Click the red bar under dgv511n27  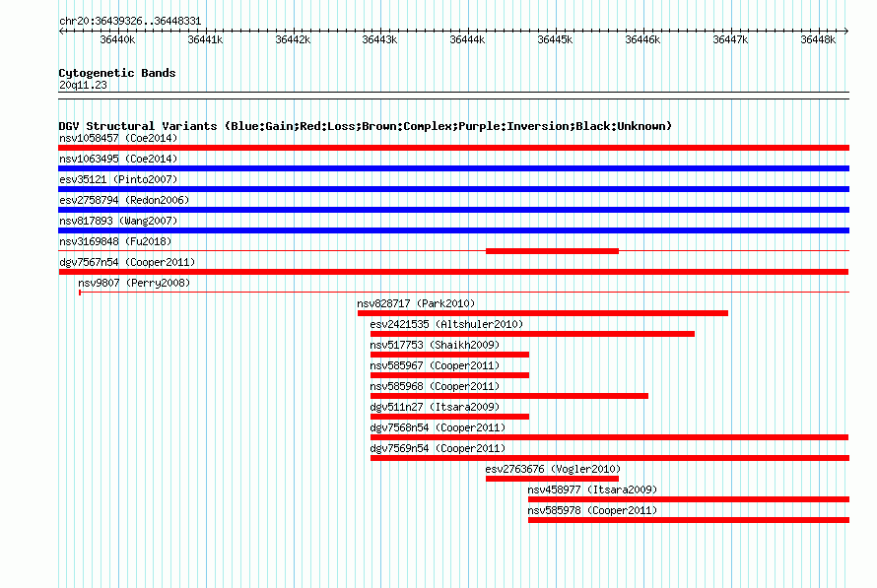pos(449,417)
